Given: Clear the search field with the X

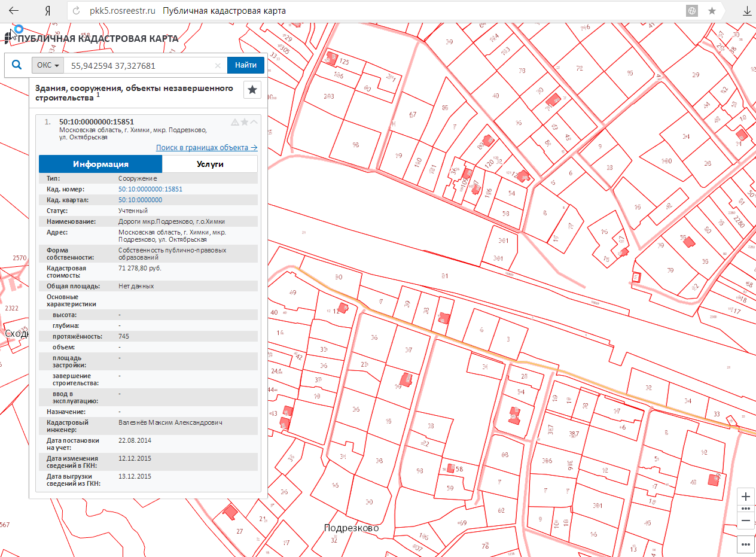Looking at the screenshot, I should pos(218,66).
